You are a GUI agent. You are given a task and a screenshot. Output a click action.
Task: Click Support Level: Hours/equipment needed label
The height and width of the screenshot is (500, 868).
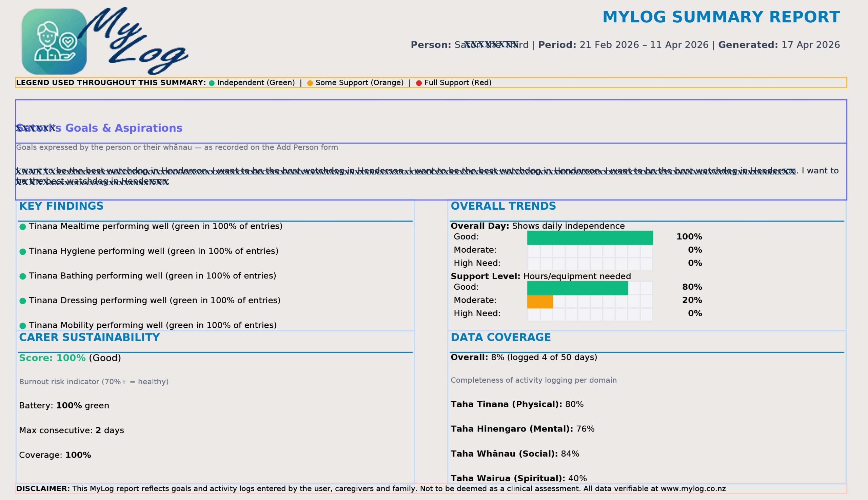(x=541, y=276)
